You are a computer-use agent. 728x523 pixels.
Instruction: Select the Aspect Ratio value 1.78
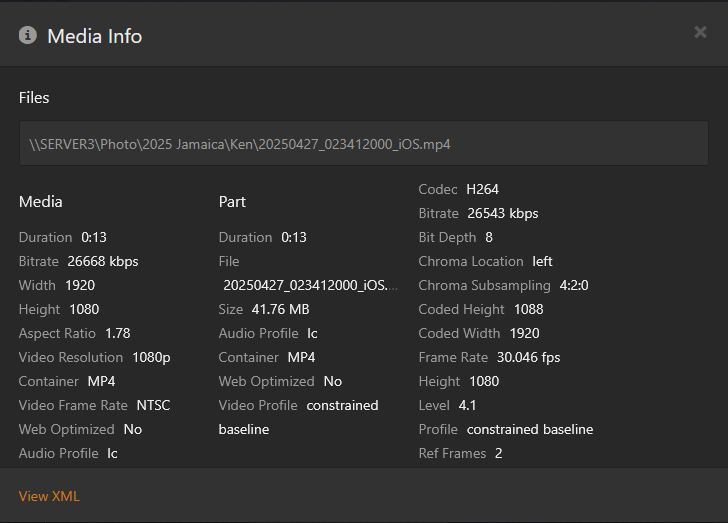[x=117, y=333]
